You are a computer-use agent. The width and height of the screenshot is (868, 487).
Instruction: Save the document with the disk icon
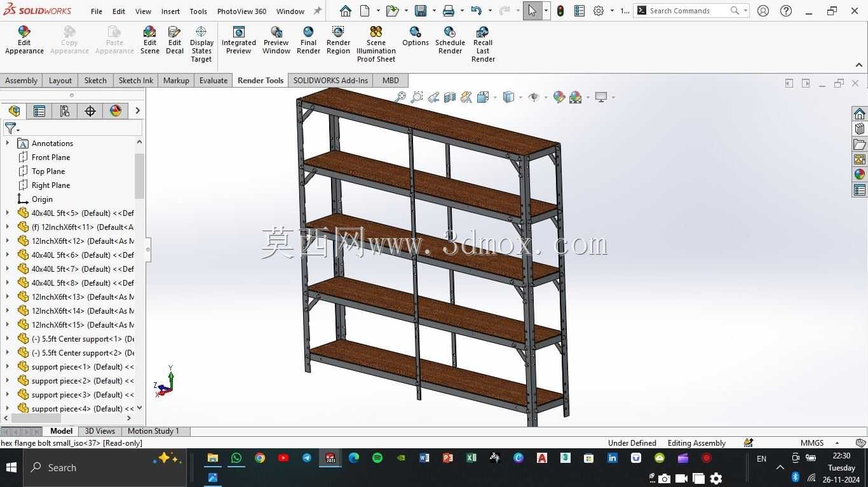[x=420, y=11]
